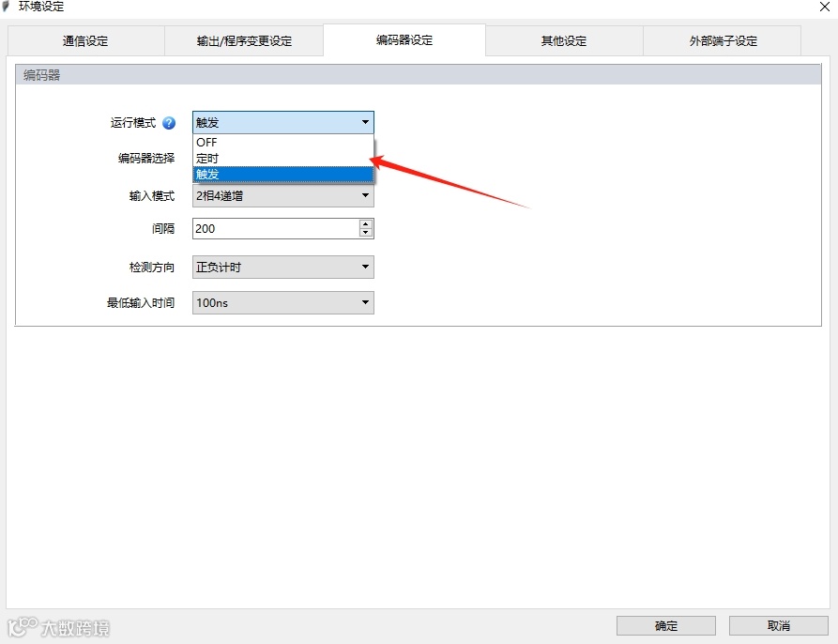Expand the 最低输入时间 dropdown
This screenshot has height=644, width=838.
[x=283, y=302]
